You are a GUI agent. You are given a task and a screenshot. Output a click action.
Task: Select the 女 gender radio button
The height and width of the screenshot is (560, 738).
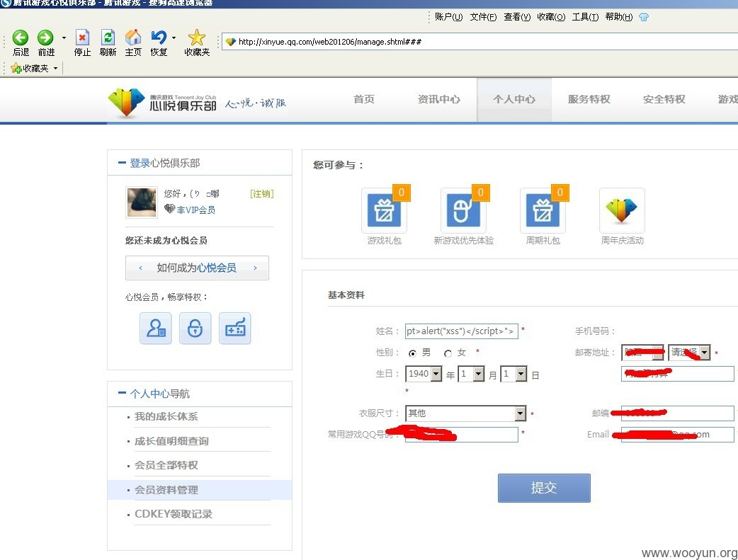[448, 353]
